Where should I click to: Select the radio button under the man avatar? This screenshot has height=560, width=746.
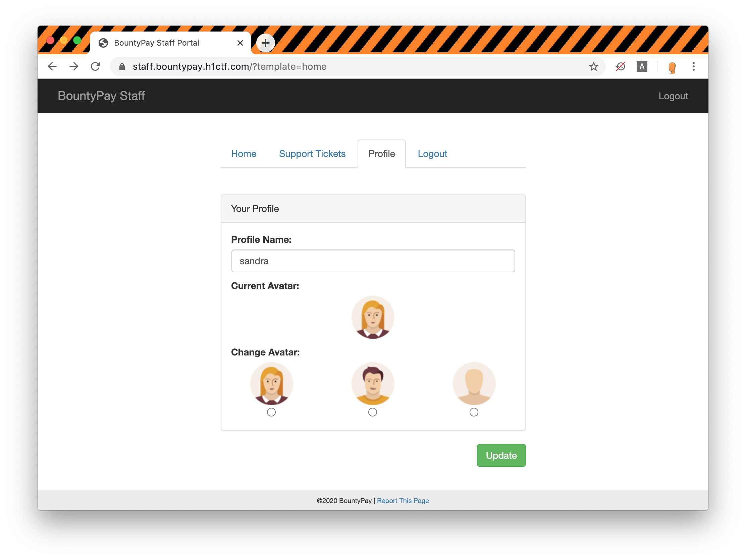point(372,412)
